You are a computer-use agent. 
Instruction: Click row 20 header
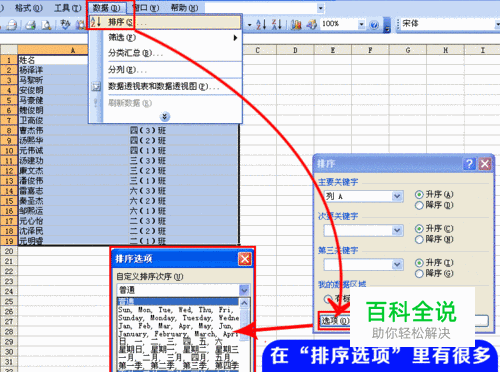(x=9, y=251)
